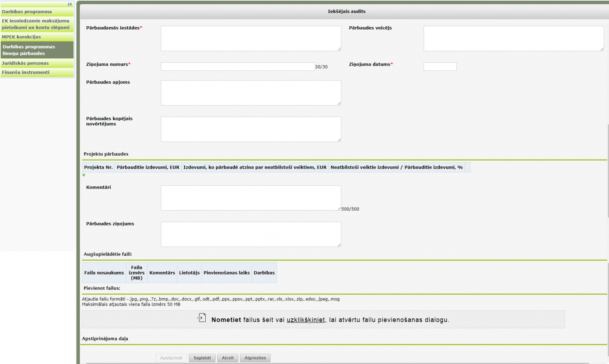Image resolution: width=609 pixels, height=364 pixels.
Task: Collapse the left sidebar panel
Action: tap(70, 4)
